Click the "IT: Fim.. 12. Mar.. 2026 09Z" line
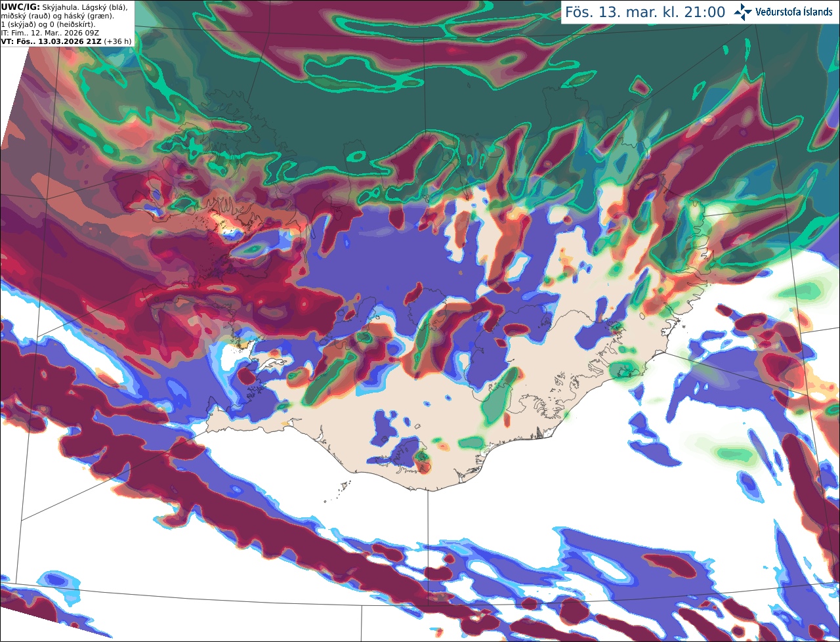 50,33
